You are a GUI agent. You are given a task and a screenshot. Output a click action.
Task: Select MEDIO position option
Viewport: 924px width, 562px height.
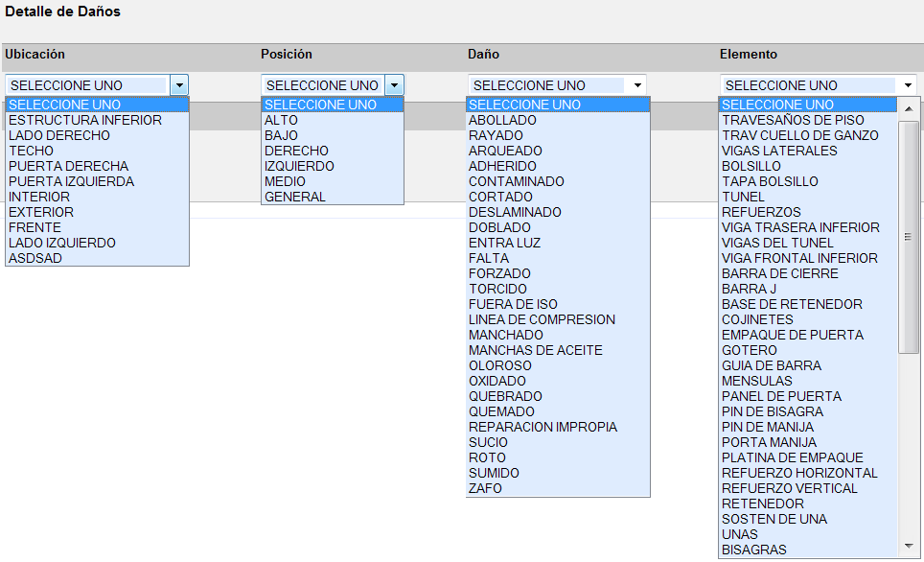tap(285, 181)
